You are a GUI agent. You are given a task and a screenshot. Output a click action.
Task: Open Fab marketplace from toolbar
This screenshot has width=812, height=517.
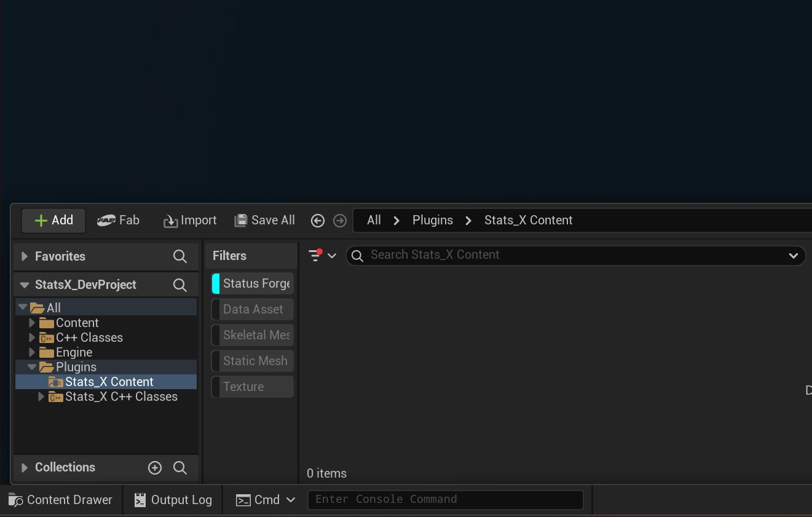(119, 220)
